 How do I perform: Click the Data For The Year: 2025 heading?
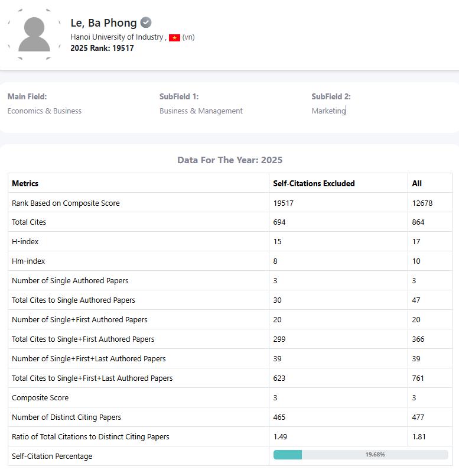pyautogui.click(x=230, y=160)
